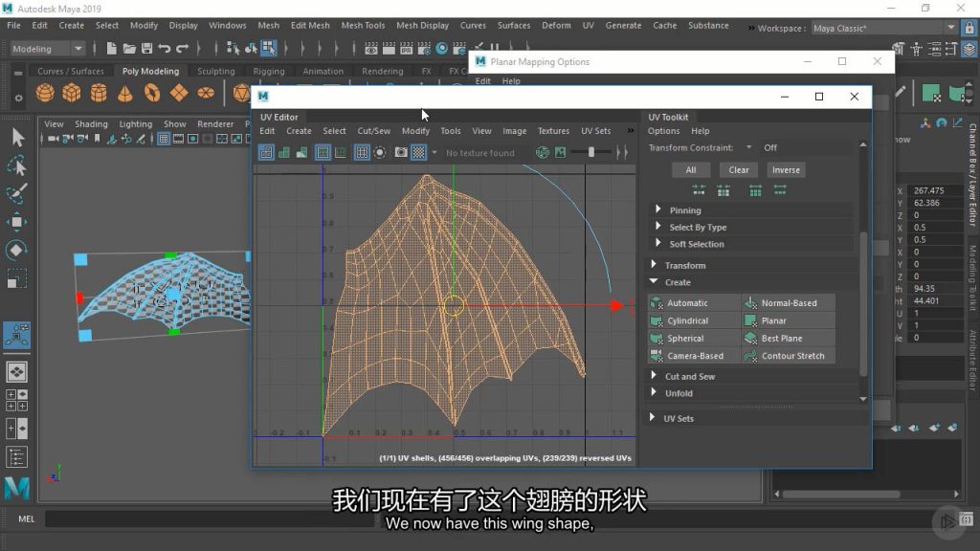The height and width of the screenshot is (551, 980).
Task: Select the Lasso tool in the toolbox
Action: 17,166
